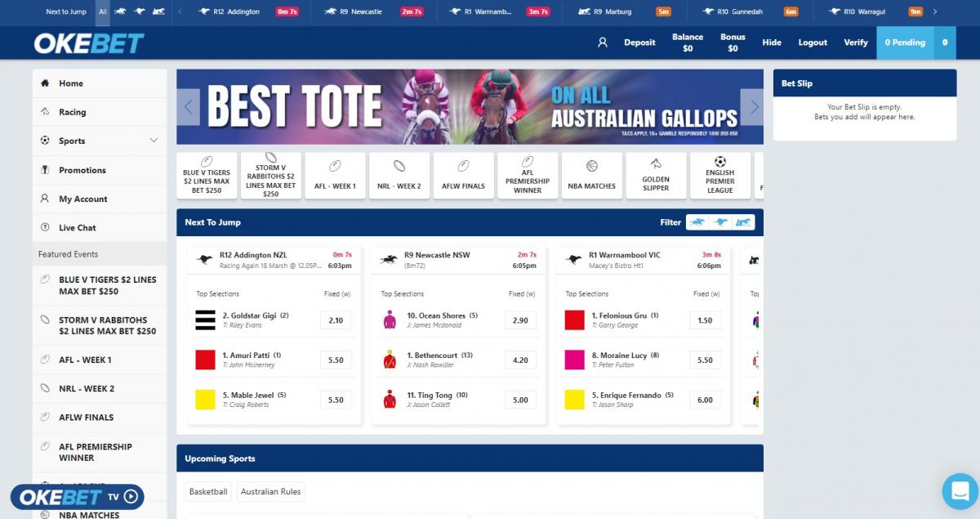Open the 0 Pending bets button
980x519 pixels.
pos(905,43)
